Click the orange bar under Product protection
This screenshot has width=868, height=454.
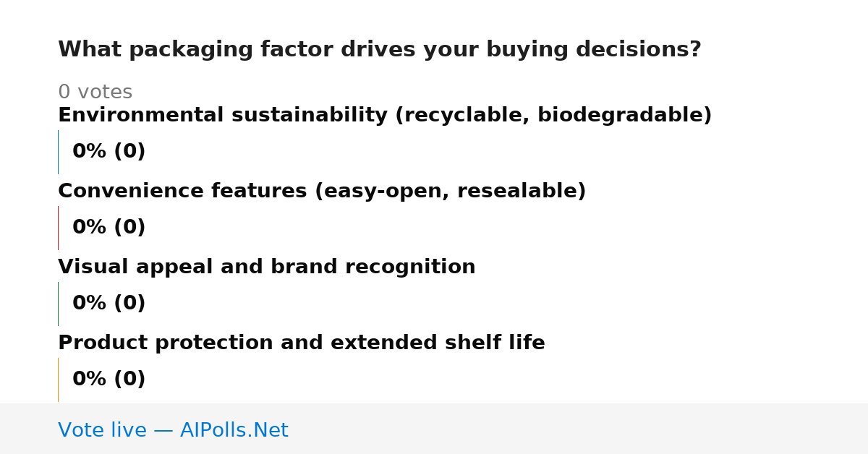(x=58, y=380)
